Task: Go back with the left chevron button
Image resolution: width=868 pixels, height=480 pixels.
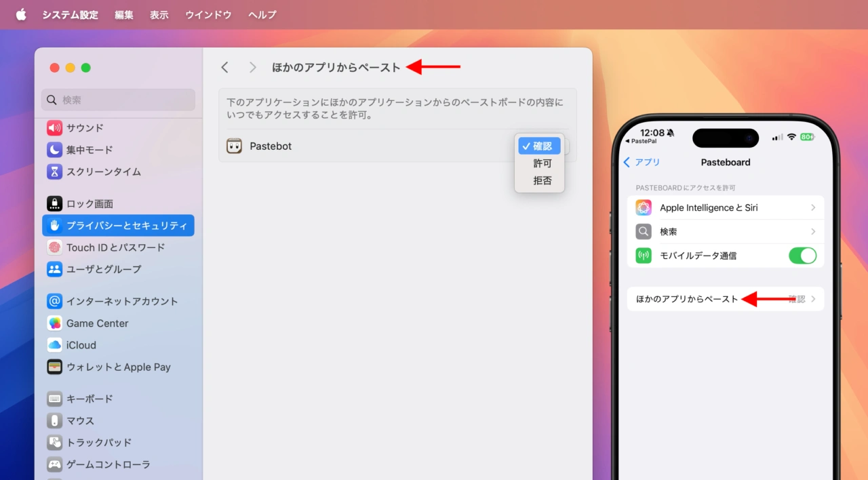Action: pos(225,67)
